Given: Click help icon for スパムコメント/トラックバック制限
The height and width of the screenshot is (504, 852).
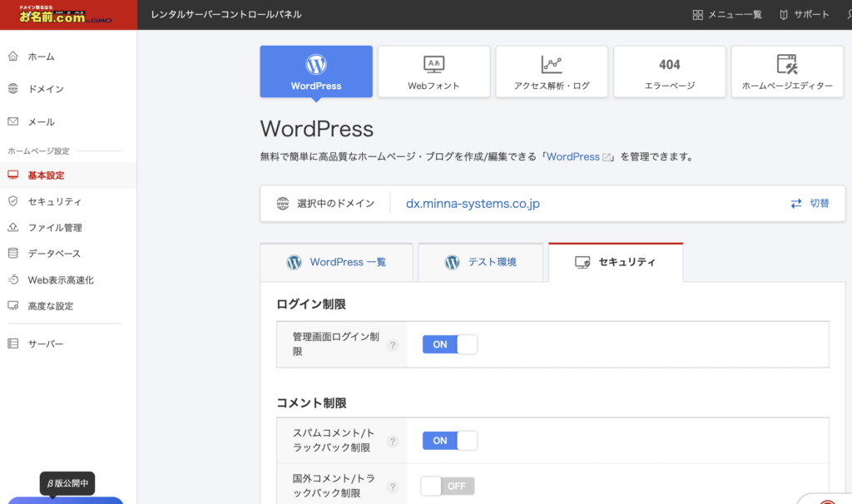Looking at the screenshot, I should pyautogui.click(x=393, y=442).
